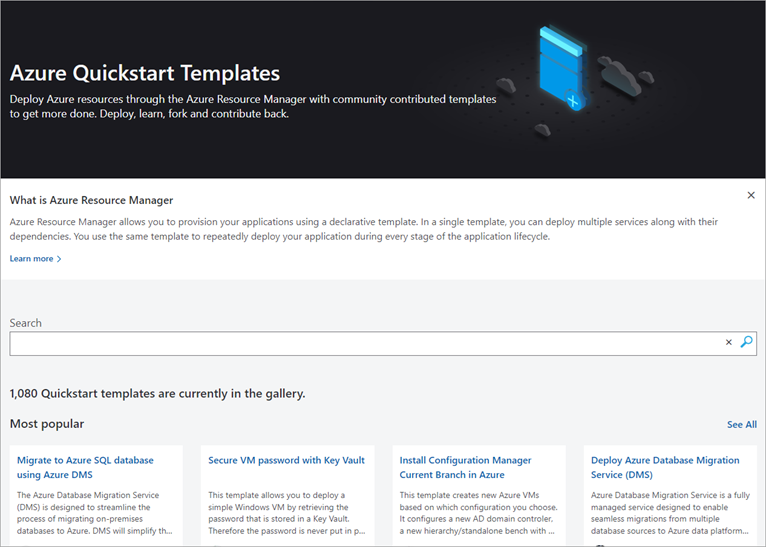Click the description under Secure VM password template
The width and height of the screenshot is (766, 547).
[x=287, y=513]
